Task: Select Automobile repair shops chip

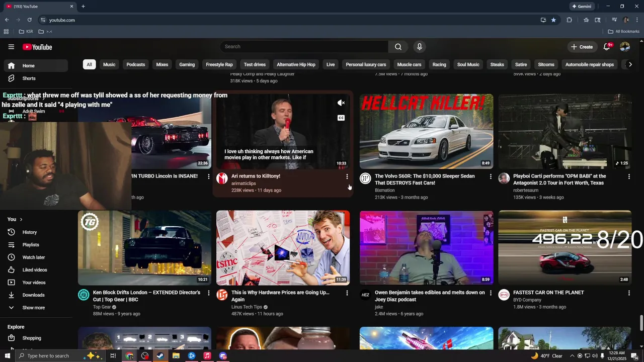Action: [x=590, y=64]
